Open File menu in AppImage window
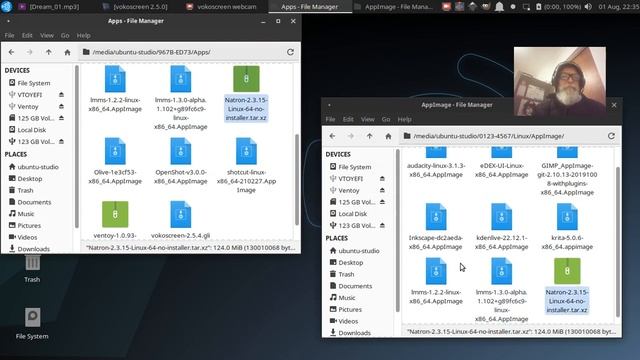 [330, 119]
